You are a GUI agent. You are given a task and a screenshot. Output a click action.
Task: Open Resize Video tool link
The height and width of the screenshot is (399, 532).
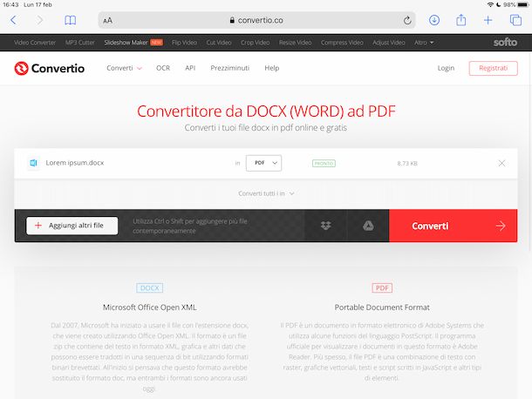(x=295, y=43)
